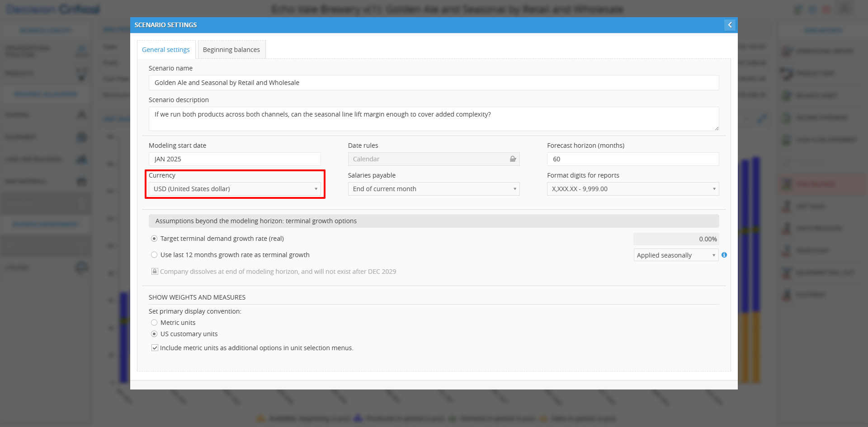This screenshot has width=868, height=427.
Task: Open the Applied seasonally dropdown
Action: (676, 255)
